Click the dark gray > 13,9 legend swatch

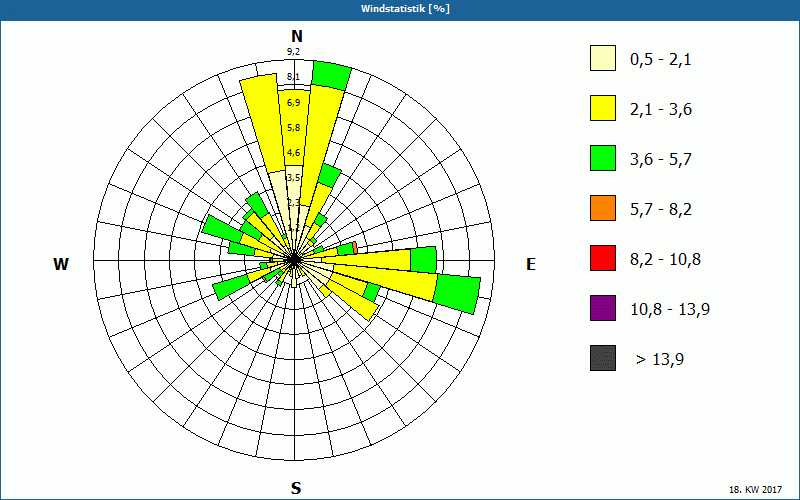tap(603, 358)
